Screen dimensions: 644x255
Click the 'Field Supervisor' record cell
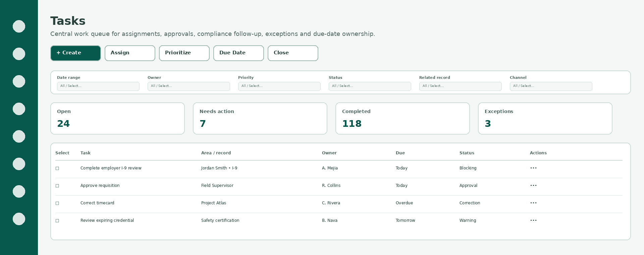coord(217,186)
